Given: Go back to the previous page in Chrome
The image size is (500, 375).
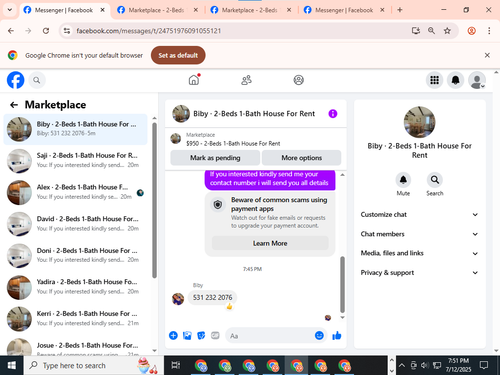Looking at the screenshot, I should (11, 31).
